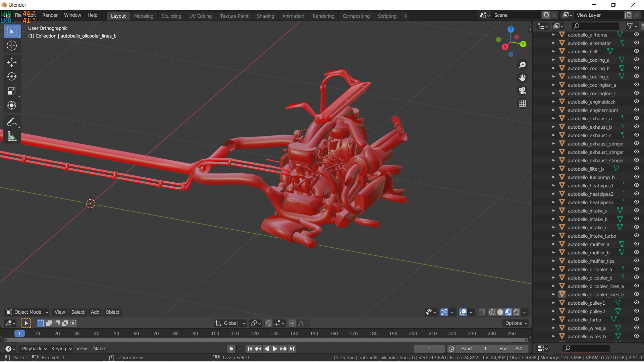Toggle snapping magnet in the header
The image size is (644, 362).
pos(268,323)
